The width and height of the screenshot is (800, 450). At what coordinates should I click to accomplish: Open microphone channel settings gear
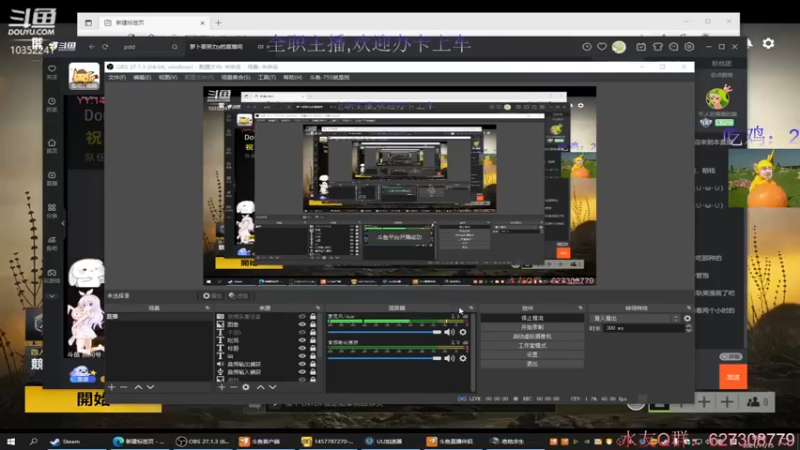[463, 332]
